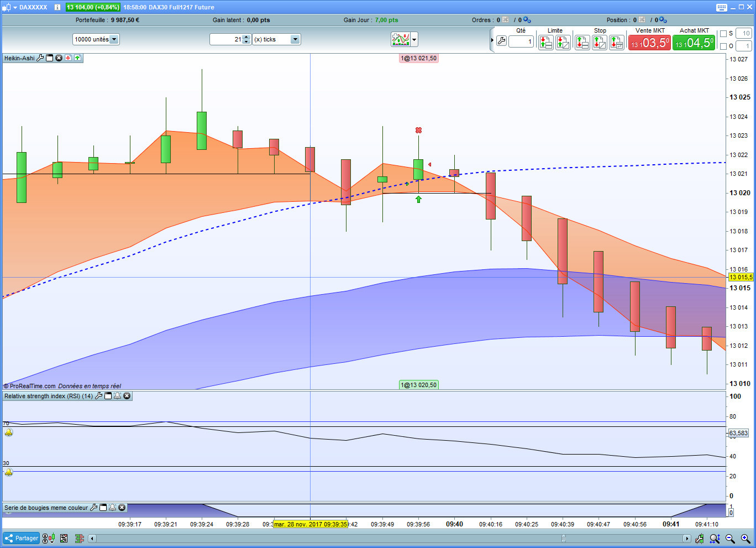Open the traffic-light display options icon
Screen dimensions: 756x548
click(x=49, y=538)
